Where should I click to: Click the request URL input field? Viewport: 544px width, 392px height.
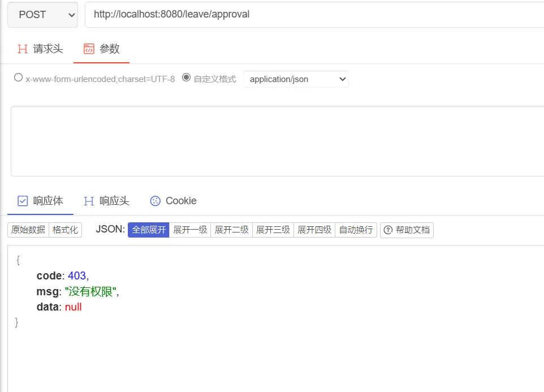(311, 15)
